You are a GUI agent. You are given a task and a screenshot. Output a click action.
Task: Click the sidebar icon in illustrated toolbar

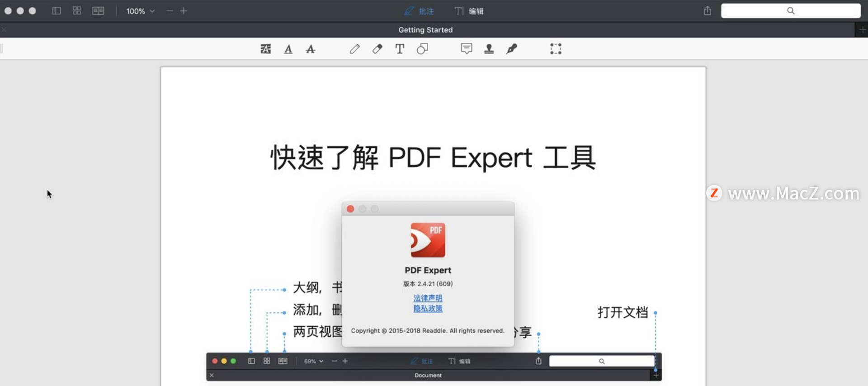pos(251,361)
